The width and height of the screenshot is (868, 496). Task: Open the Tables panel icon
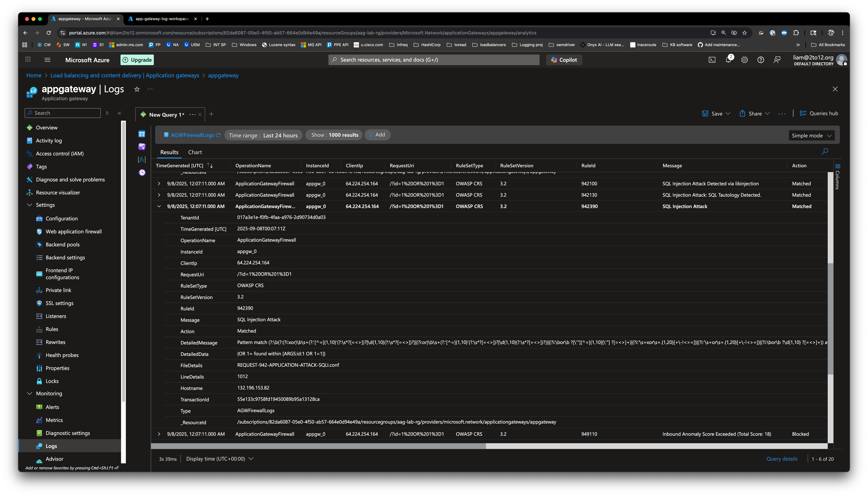pyautogui.click(x=142, y=134)
